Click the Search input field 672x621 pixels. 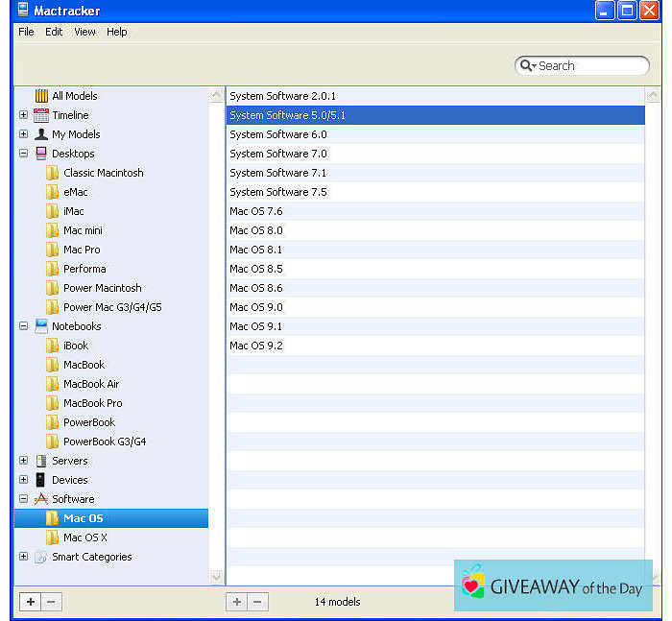(x=590, y=66)
